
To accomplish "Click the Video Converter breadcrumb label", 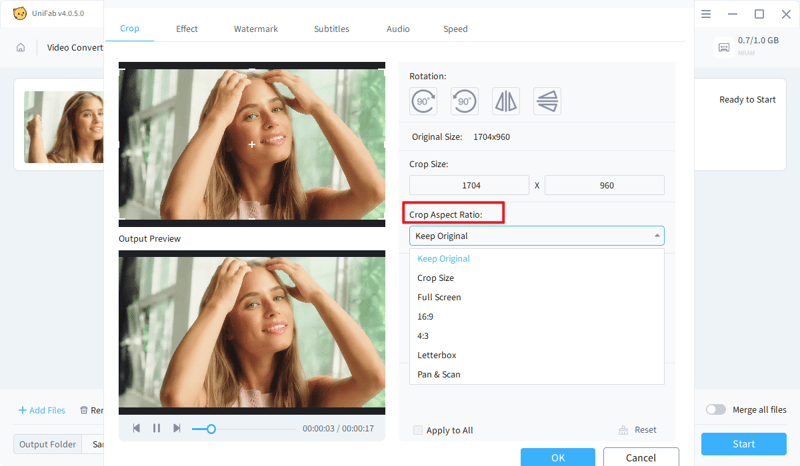I will [x=75, y=47].
